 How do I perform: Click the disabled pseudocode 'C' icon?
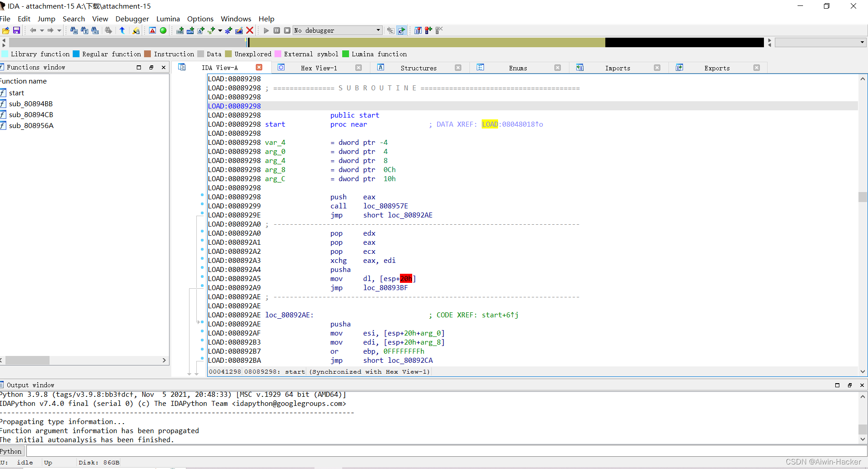(390, 30)
